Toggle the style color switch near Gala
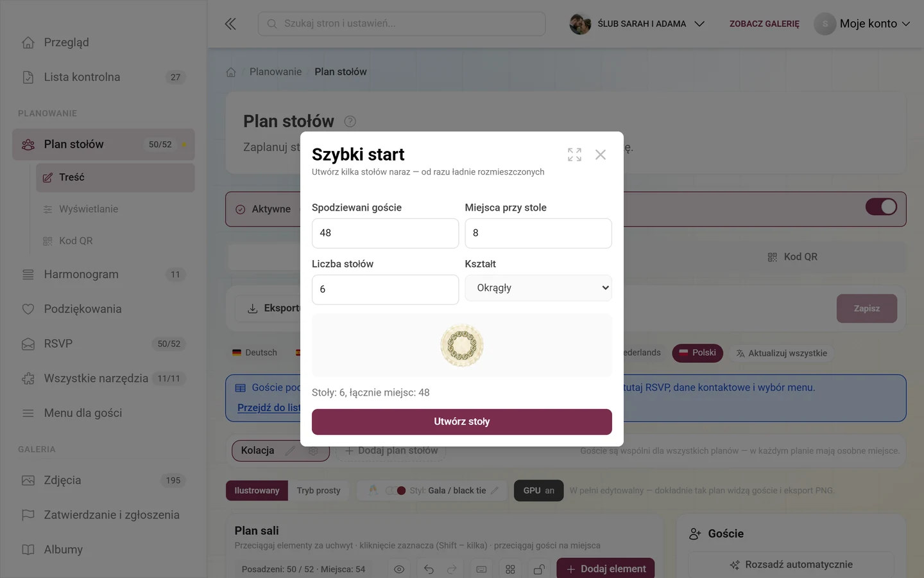Screen dimensions: 924x578 [x=395, y=491]
